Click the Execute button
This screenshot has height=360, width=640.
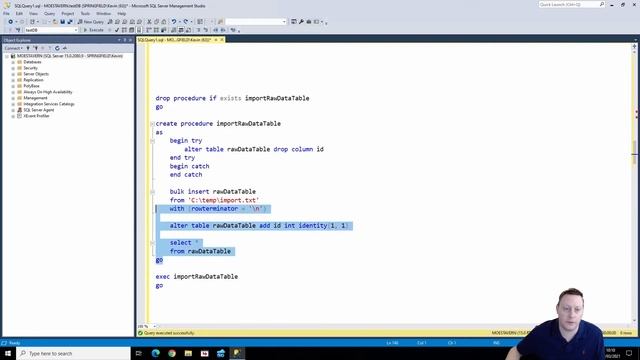click(94, 30)
